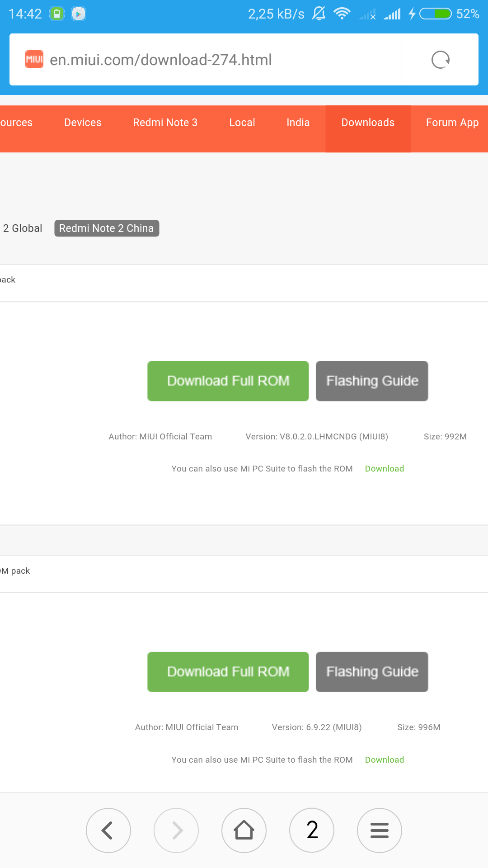Tap the battery saver notification icon
This screenshot has height=868, width=488.
(57, 14)
